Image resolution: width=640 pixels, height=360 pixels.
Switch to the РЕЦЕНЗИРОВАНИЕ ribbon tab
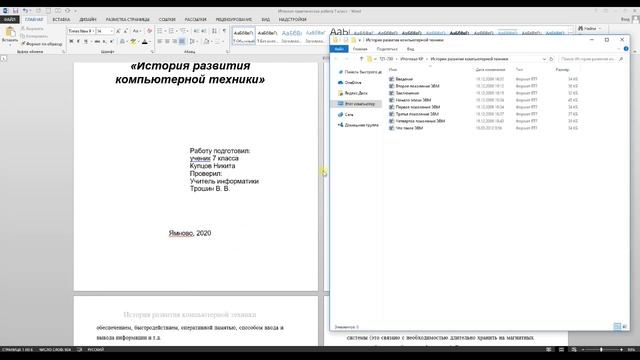click(233, 19)
